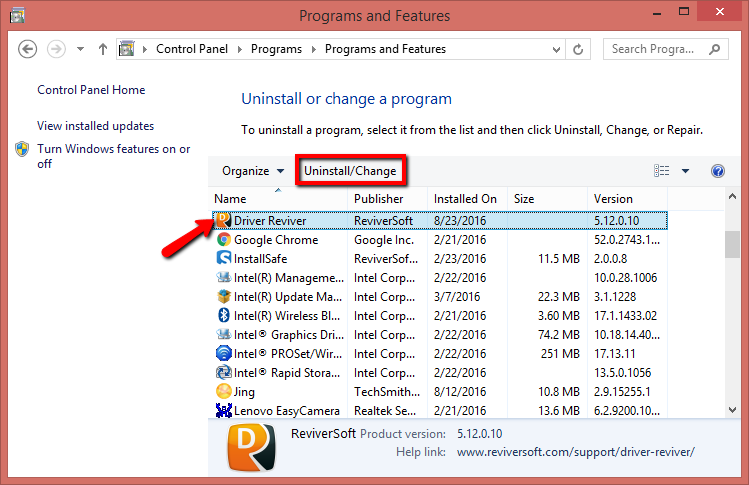Image resolution: width=749 pixels, height=485 pixels.
Task: Click the Forward navigation arrow
Action: pyautogui.click(x=56, y=49)
